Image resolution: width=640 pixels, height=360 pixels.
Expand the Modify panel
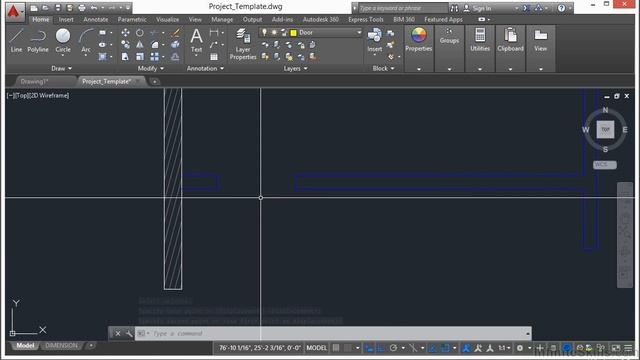tap(151, 69)
